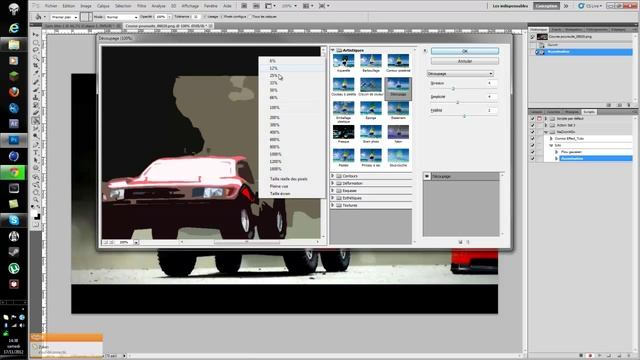Viewport: 640px width, 360px height.
Task: Open the Filtre menu
Action: (141, 6)
